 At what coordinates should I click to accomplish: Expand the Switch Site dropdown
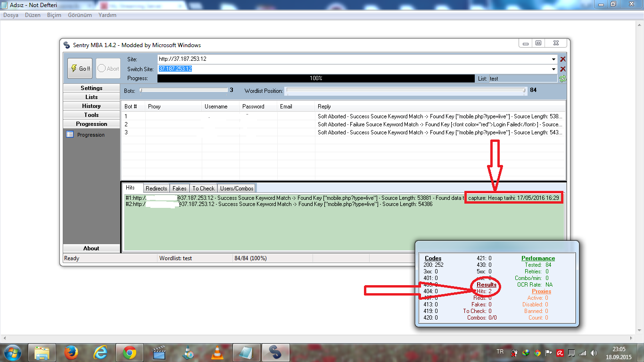click(553, 69)
